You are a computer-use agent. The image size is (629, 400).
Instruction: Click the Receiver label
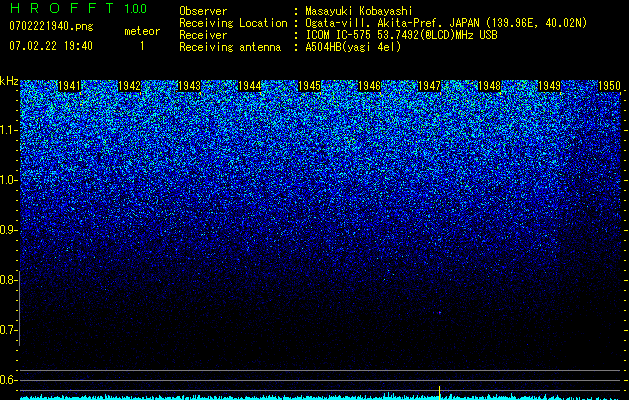tap(203, 35)
